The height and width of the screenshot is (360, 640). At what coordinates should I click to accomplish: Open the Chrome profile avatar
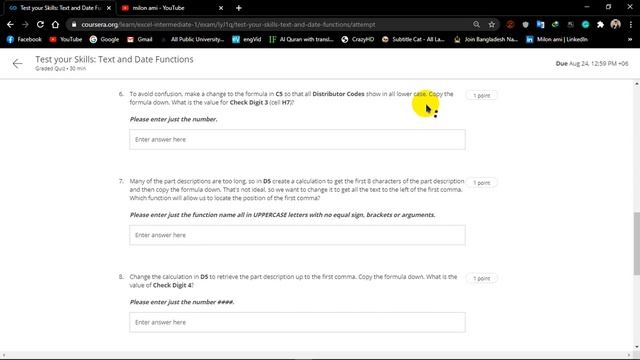[x=616, y=24]
